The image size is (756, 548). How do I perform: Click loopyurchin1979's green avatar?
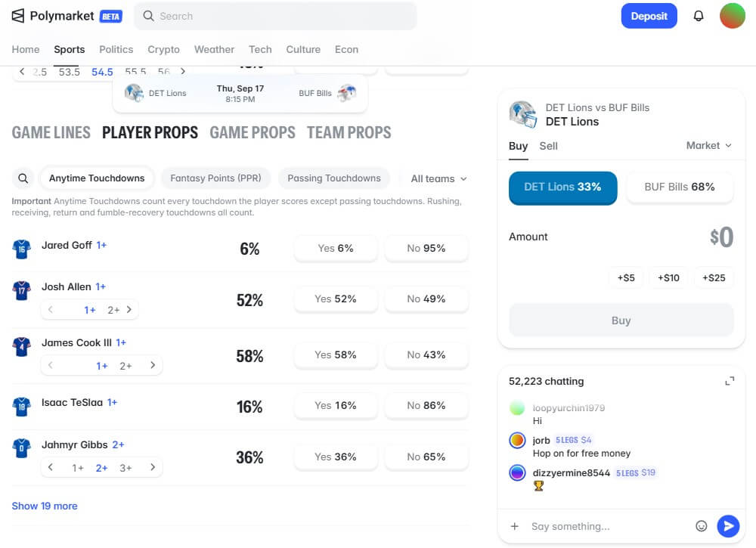pos(517,407)
